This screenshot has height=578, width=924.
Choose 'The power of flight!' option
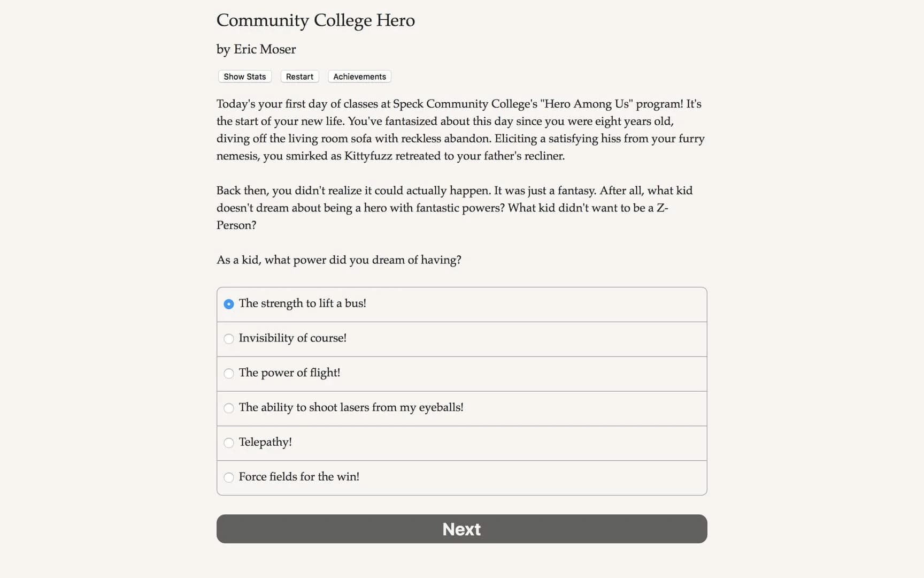229,373
